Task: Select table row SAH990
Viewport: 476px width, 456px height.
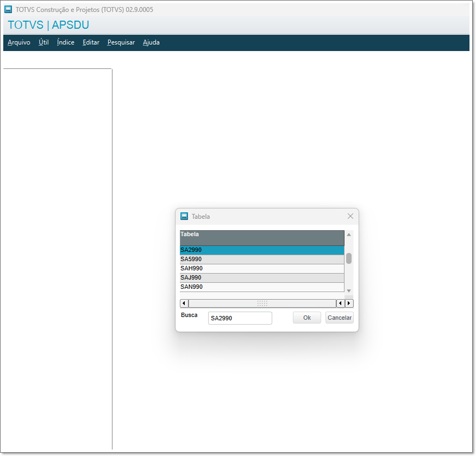Action: (x=262, y=268)
